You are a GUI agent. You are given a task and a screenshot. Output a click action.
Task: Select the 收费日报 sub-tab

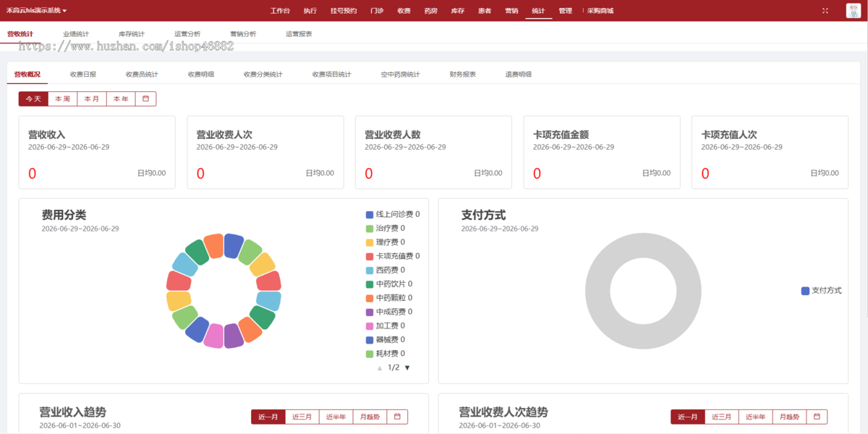click(x=83, y=75)
